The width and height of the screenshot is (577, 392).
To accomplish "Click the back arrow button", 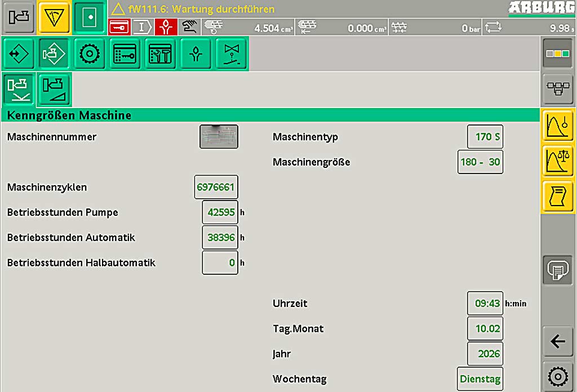I will pyautogui.click(x=558, y=341).
